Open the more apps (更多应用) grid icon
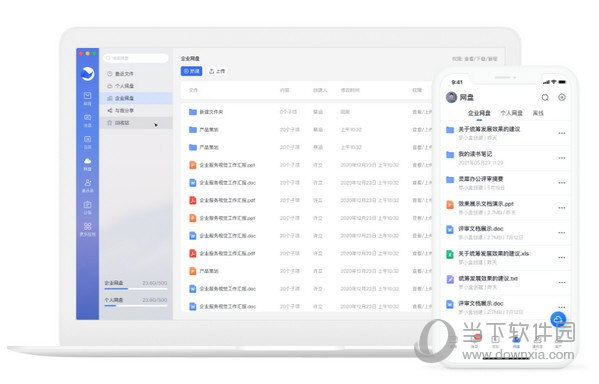599x384 pixels. (87, 226)
